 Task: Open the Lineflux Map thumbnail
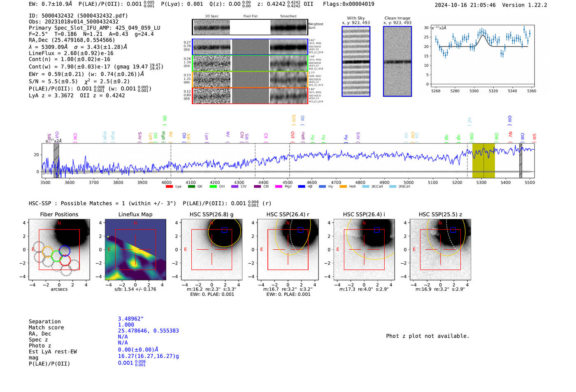tap(135, 249)
